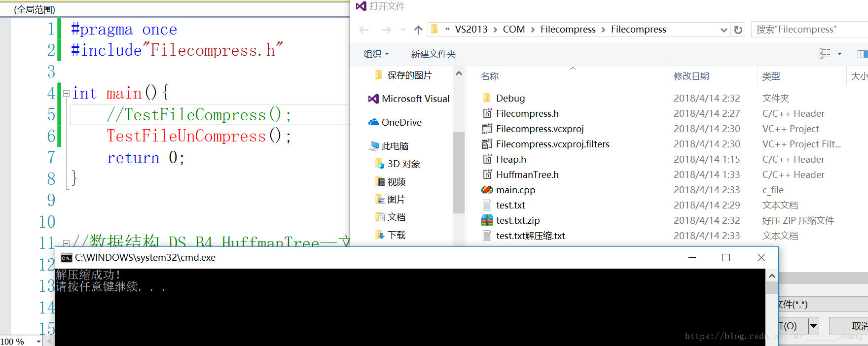
Task: Select Filecompress.h header file icon
Action: (487, 113)
